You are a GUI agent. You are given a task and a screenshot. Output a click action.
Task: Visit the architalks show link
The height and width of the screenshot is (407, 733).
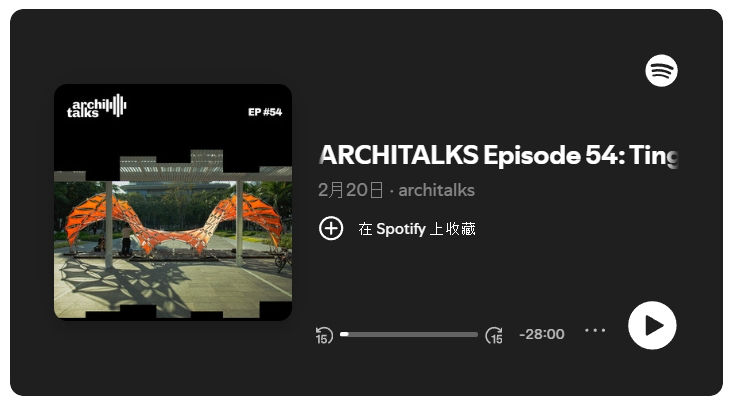pos(437,190)
